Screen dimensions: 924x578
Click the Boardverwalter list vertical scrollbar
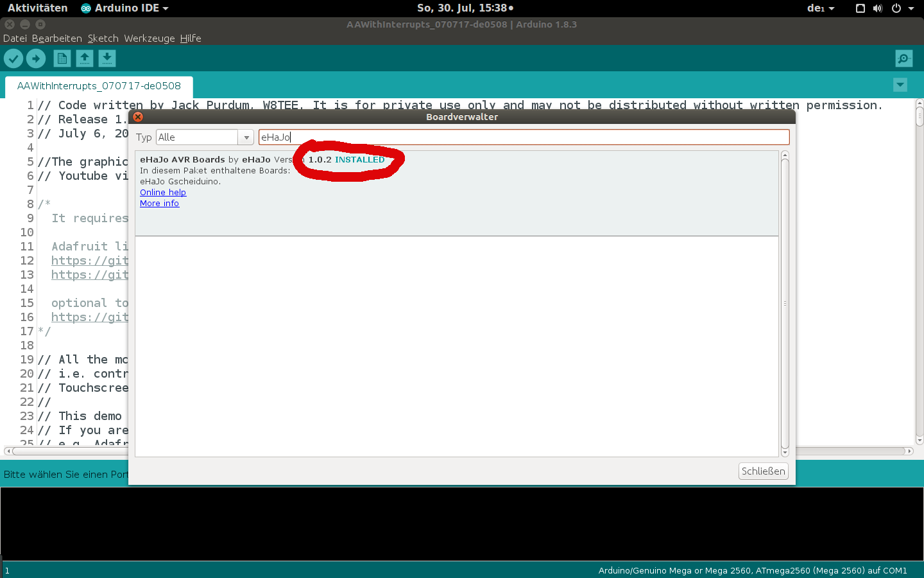[785, 304]
